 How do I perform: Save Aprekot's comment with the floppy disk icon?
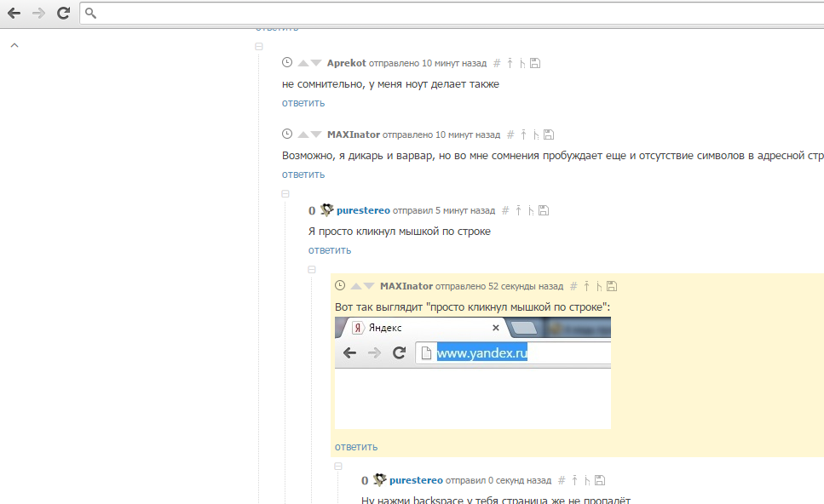[x=535, y=63]
